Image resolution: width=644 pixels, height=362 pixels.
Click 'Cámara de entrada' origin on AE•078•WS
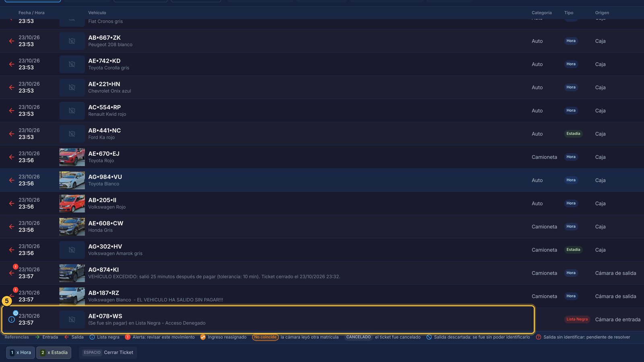tap(618, 320)
